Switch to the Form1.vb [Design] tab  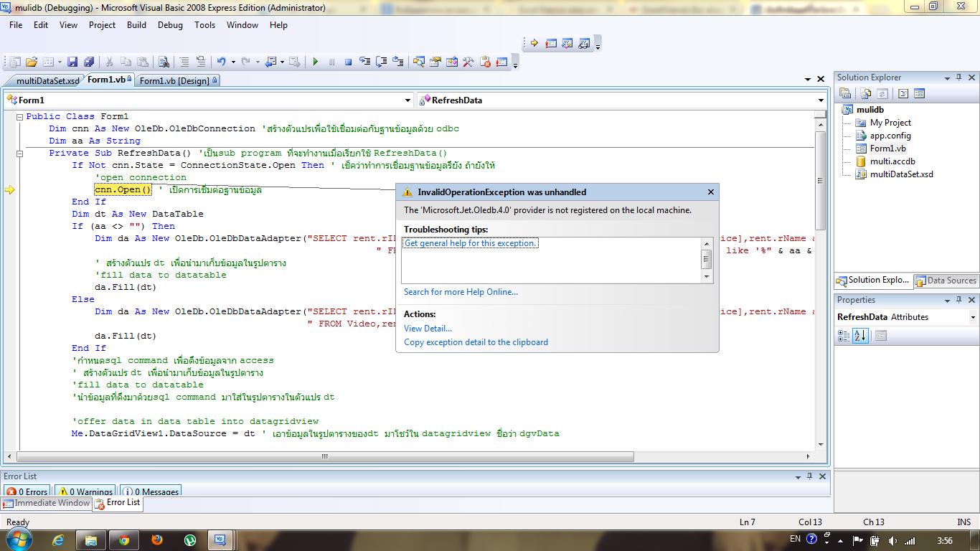coord(174,81)
